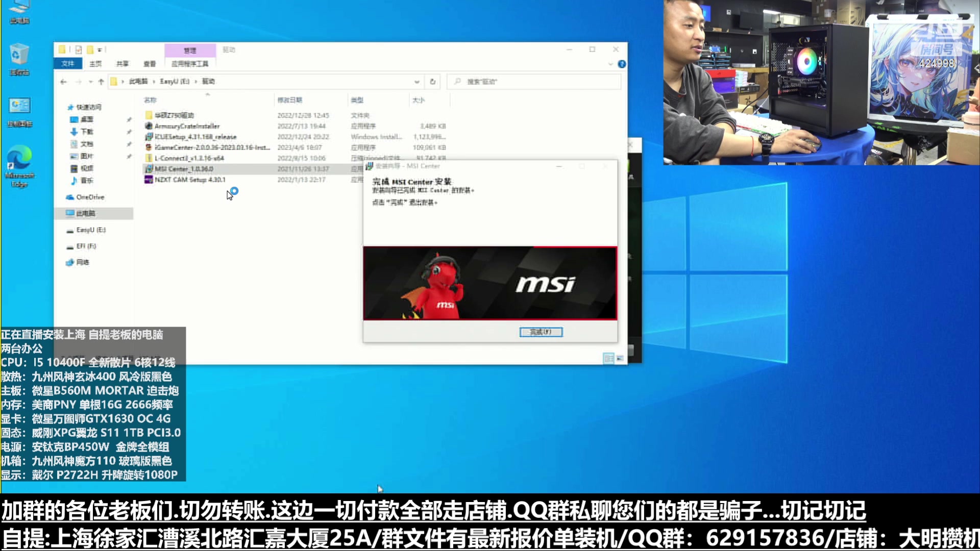Viewport: 980px width, 551px height.
Task: Click the Forward arrow in Explorer
Action: coord(79,82)
